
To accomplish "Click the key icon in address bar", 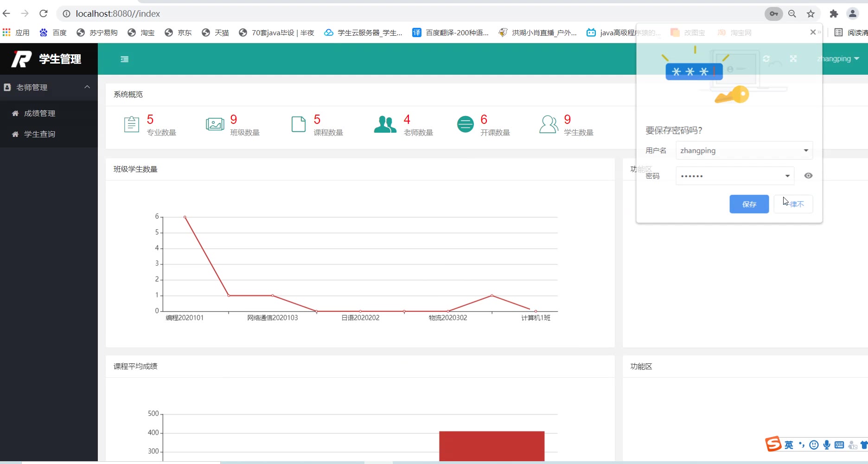I will 773,14.
